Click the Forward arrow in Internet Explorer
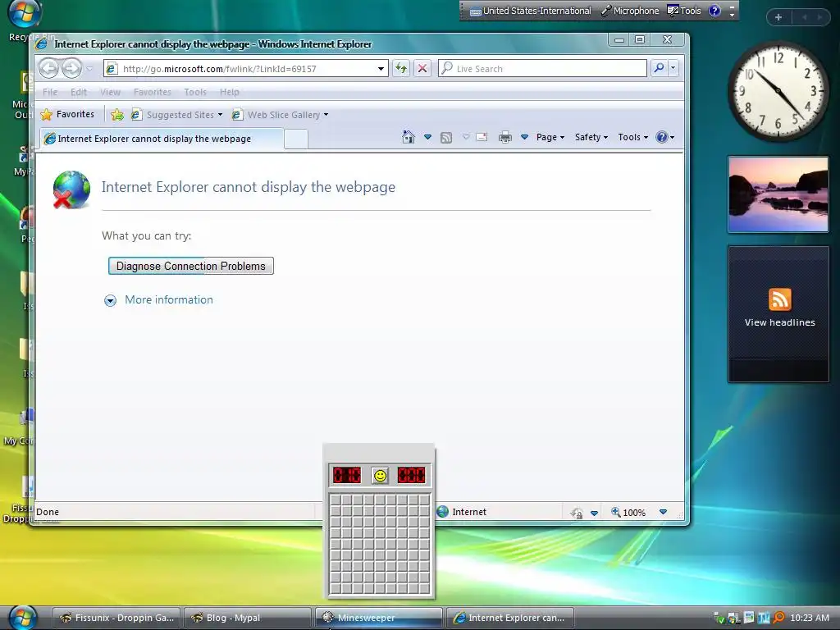 71,68
